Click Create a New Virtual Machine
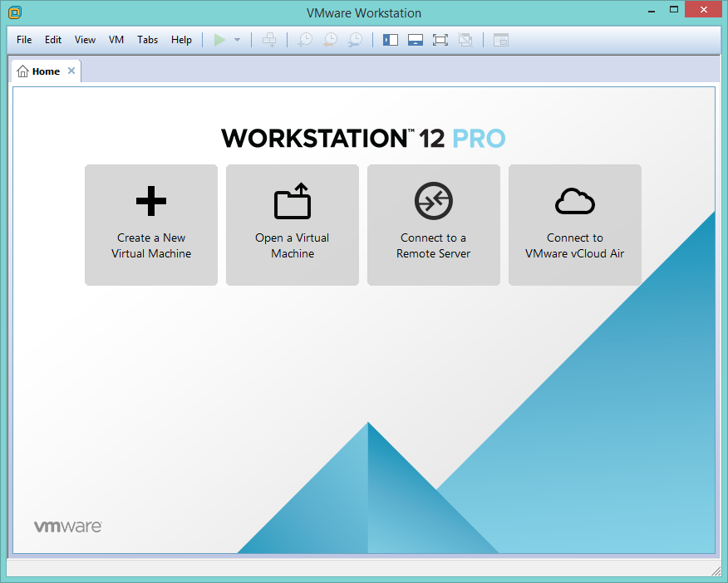 click(151, 225)
